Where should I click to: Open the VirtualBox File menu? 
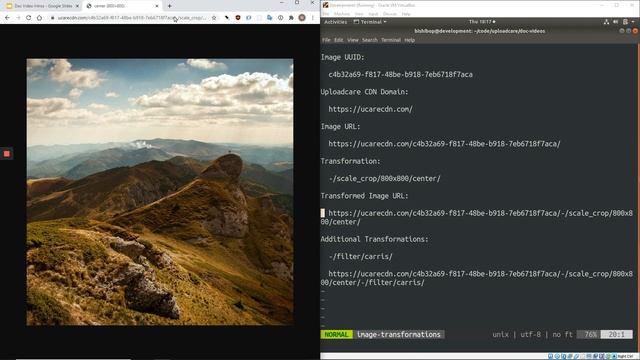(x=326, y=14)
